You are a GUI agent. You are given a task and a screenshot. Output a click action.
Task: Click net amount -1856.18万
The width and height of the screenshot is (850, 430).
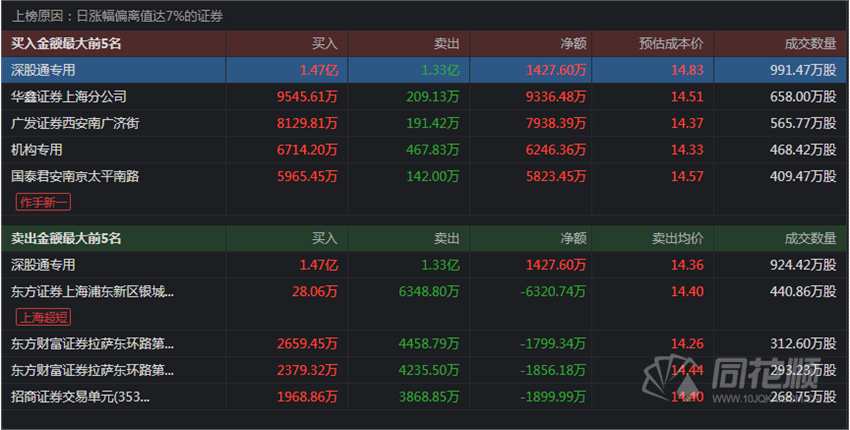[x=553, y=370]
